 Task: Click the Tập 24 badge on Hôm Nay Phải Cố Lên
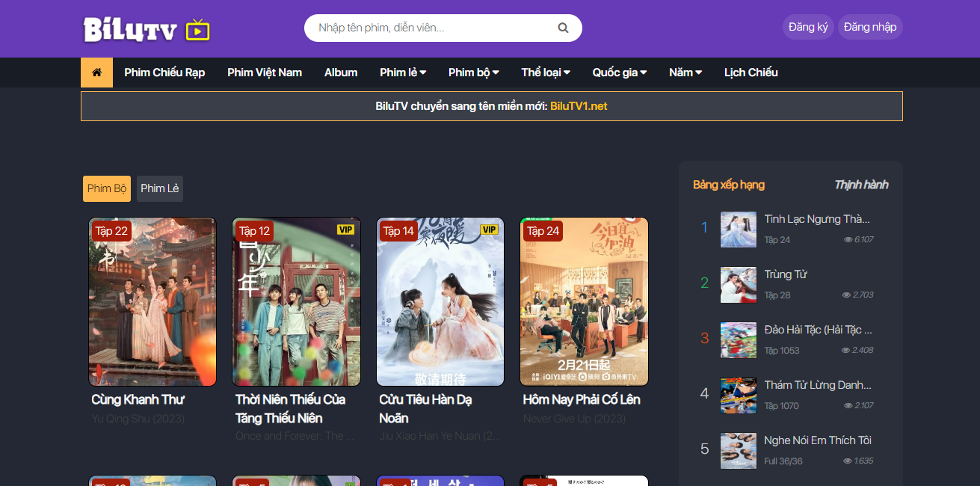pyautogui.click(x=543, y=231)
